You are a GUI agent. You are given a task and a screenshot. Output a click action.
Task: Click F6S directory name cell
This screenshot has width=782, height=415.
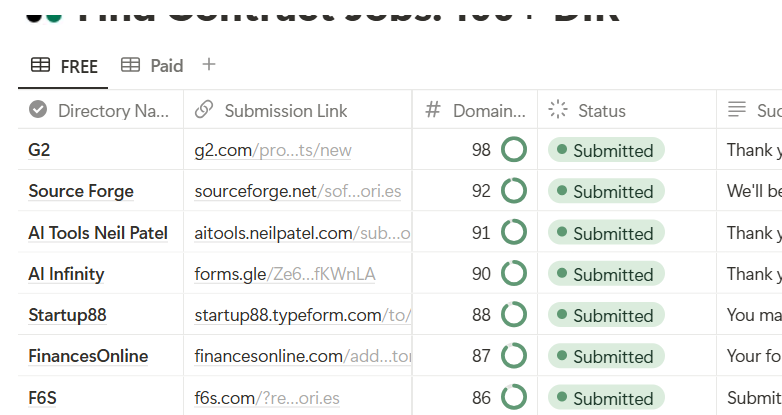pos(43,398)
